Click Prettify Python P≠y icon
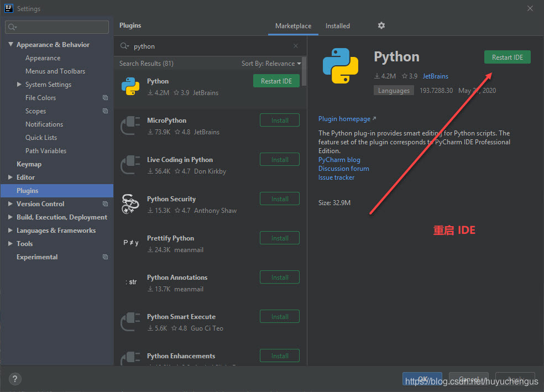This screenshot has height=392, width=544. (131, 243)
